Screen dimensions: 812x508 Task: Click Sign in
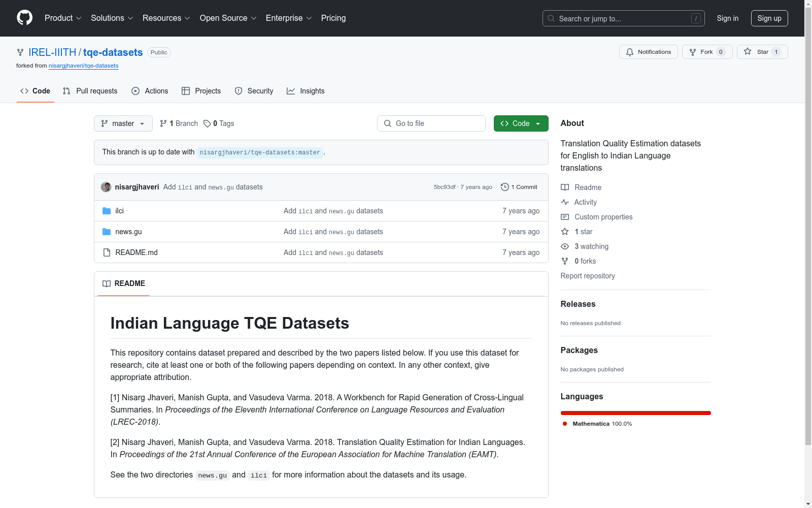pos(728,18)
